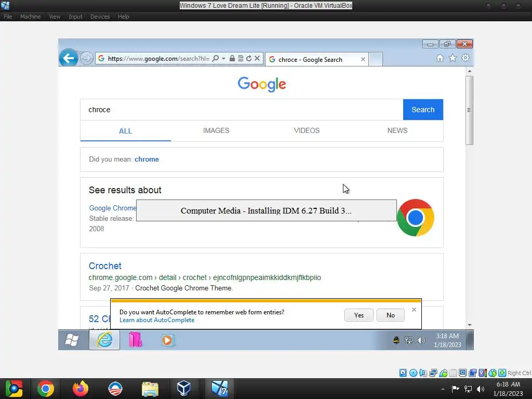Click the compatibility view icon in the address bar
The image size is (532, 399).
tap(241, 58)
